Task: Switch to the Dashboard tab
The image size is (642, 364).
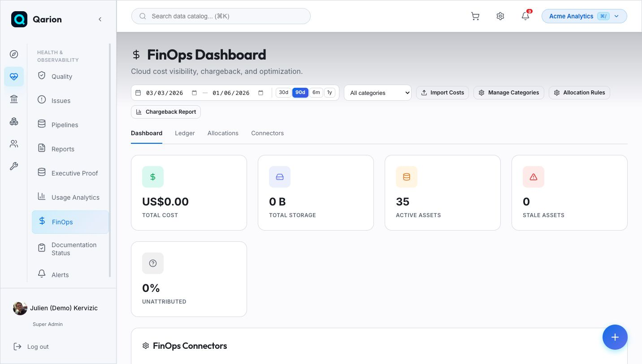Action: 147,133
